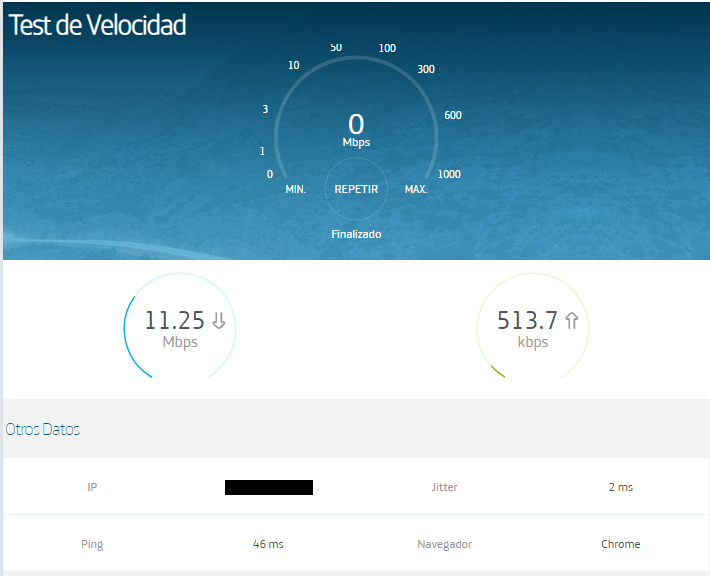Screen dimensions: 710x576
Task: Click the 100 mark on the speed gauge
Action: [387, 48]
